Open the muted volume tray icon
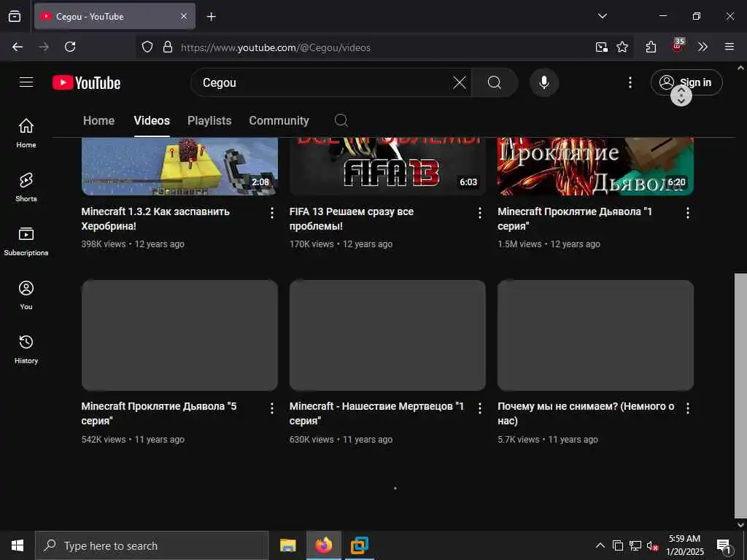 pyautogui.click(x=652, y=545)
